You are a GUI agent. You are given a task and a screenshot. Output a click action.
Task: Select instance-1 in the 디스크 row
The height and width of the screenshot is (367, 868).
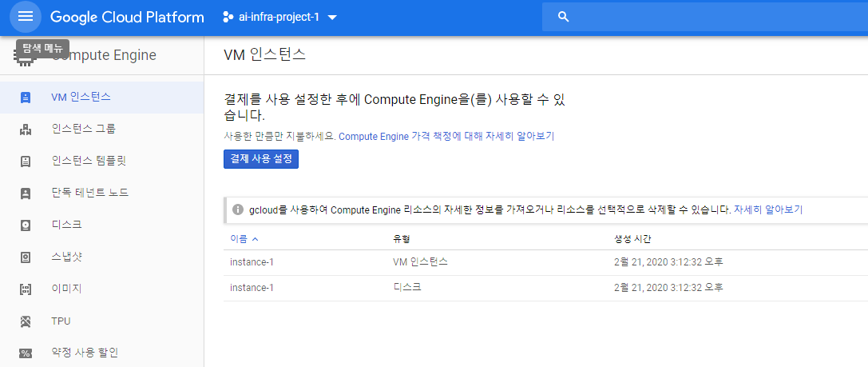pos(252,288)
